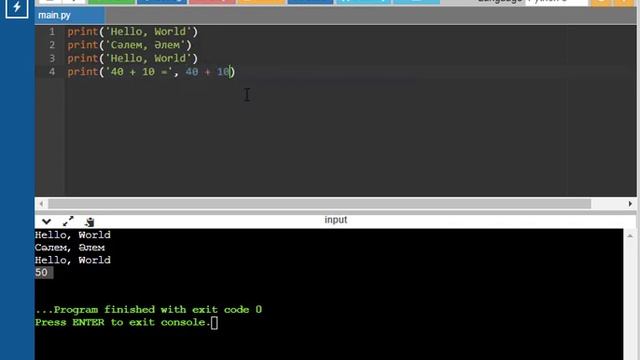Select the input label above console
Image resolution: width=640 pixels, height=360 pixels.
coord(336,220)
